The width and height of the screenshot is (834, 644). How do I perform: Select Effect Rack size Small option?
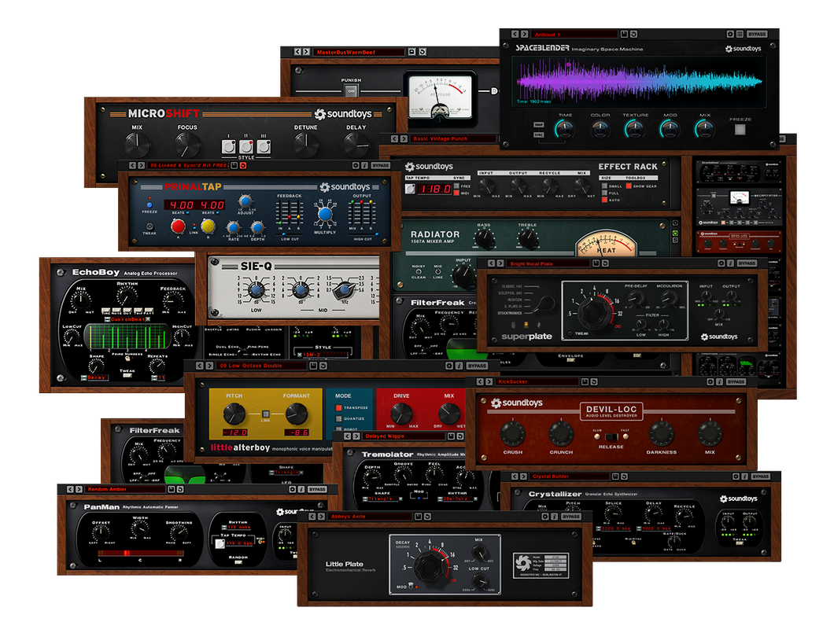(x=604, y=186)
